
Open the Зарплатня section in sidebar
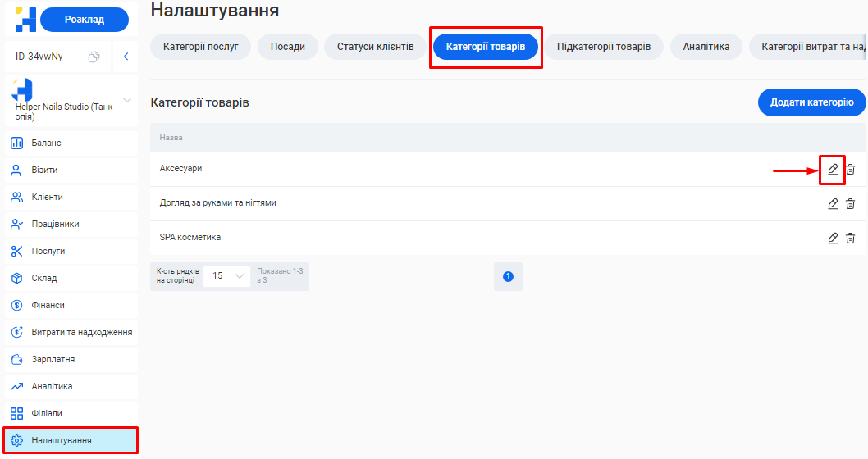pos(53,359)
